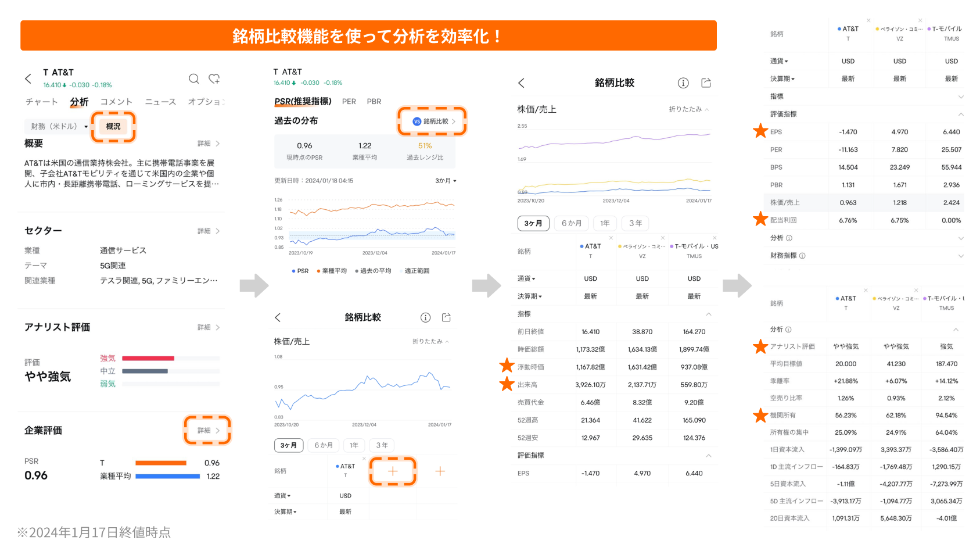Go back using the arrow beside T AT&T

point(28,78)
